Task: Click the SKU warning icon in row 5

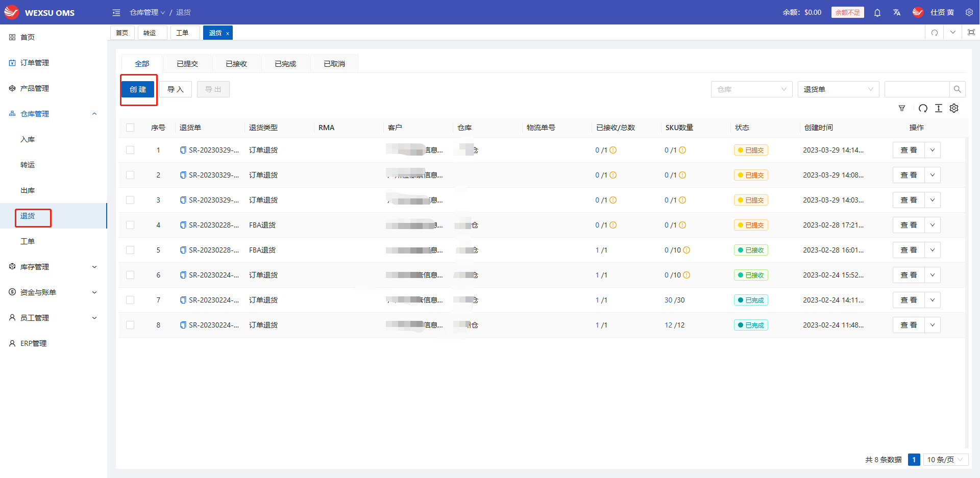Action: coord(687,250)
